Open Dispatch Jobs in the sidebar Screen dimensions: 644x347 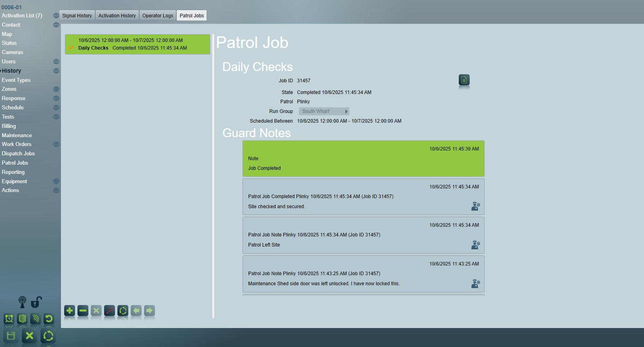coord(18,154)
